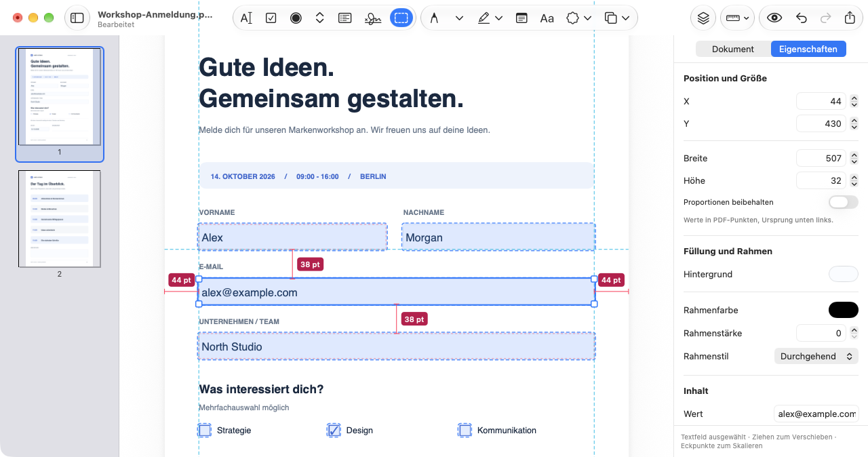Click the Breite width field
This screenshot has width=868, height=457.
(821, 159)
